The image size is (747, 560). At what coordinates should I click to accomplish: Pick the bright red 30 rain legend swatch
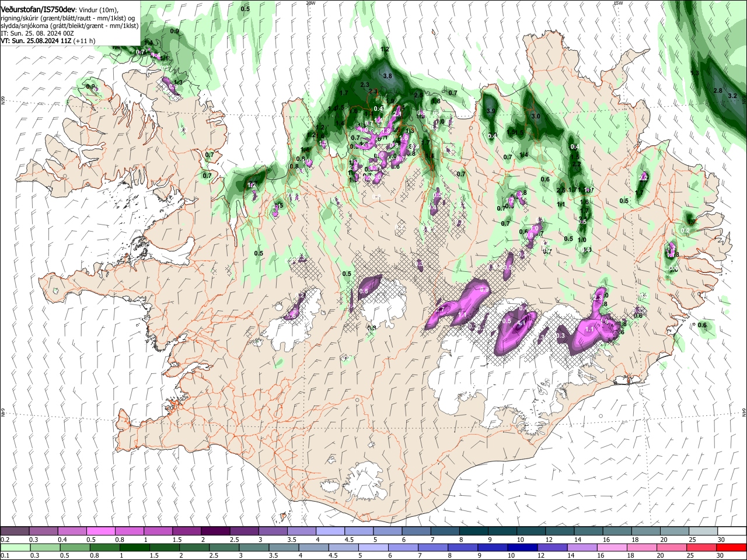pyautogui.click(x=731, y=547)
